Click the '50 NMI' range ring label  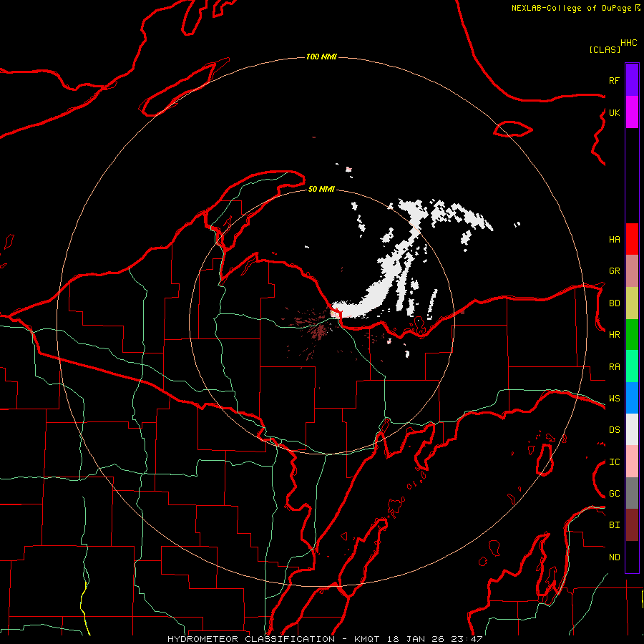tap(321, 189)
